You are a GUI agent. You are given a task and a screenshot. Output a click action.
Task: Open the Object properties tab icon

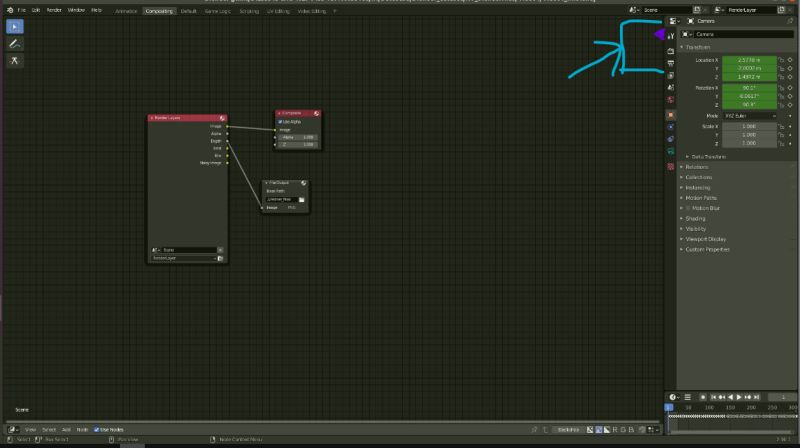pyautogui.click(x=671, y=115)
